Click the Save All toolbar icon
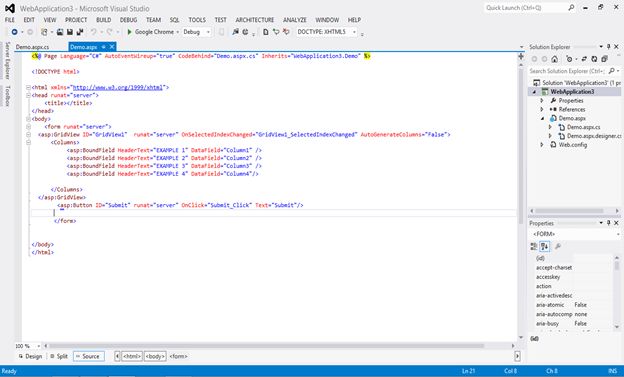The height and width of the screenshot is (377, 624). coord(80,32)
